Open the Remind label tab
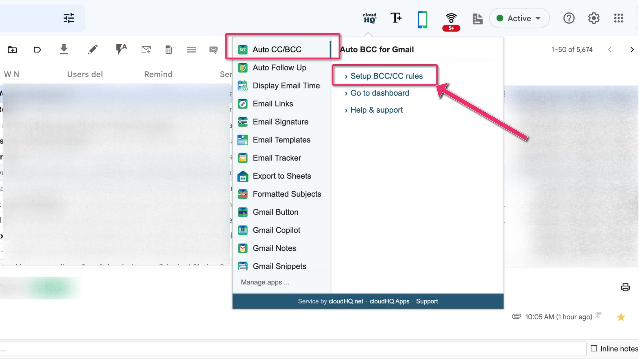This screenshot has width=644, height=359. (x=158, y=74)
